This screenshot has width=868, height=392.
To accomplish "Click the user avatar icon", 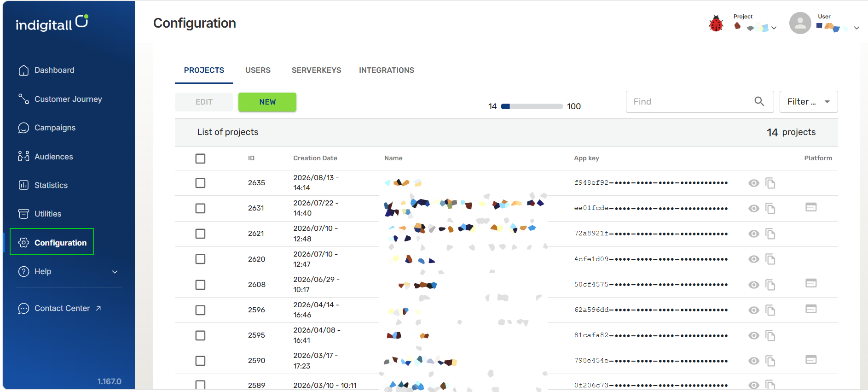I will [x=800, y=23].
